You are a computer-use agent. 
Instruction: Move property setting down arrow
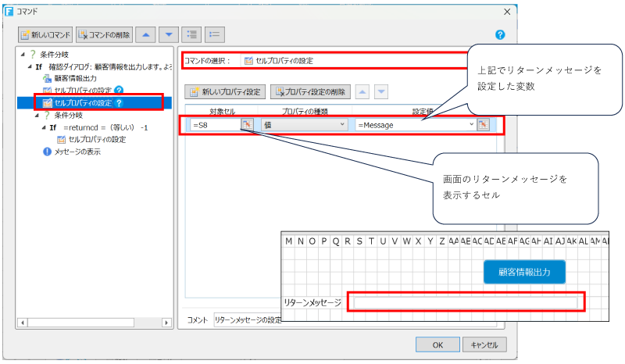pyautogui.click(x=381, y=91)
